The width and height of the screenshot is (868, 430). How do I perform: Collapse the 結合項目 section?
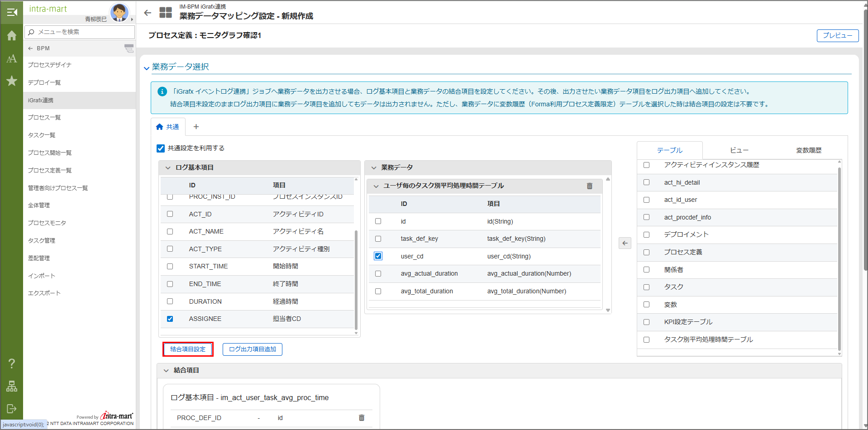coord(166,371)
